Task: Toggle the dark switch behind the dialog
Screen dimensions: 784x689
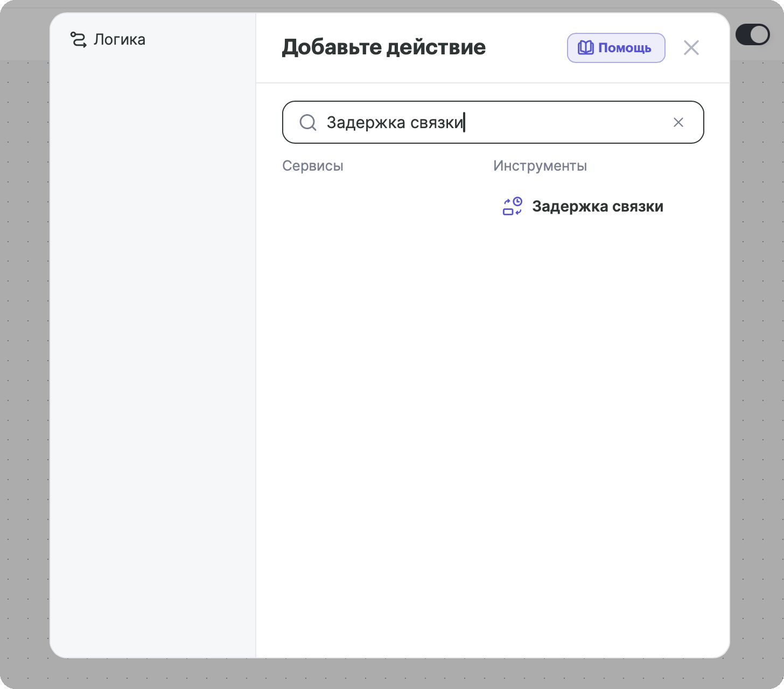Action: point(753,35)
